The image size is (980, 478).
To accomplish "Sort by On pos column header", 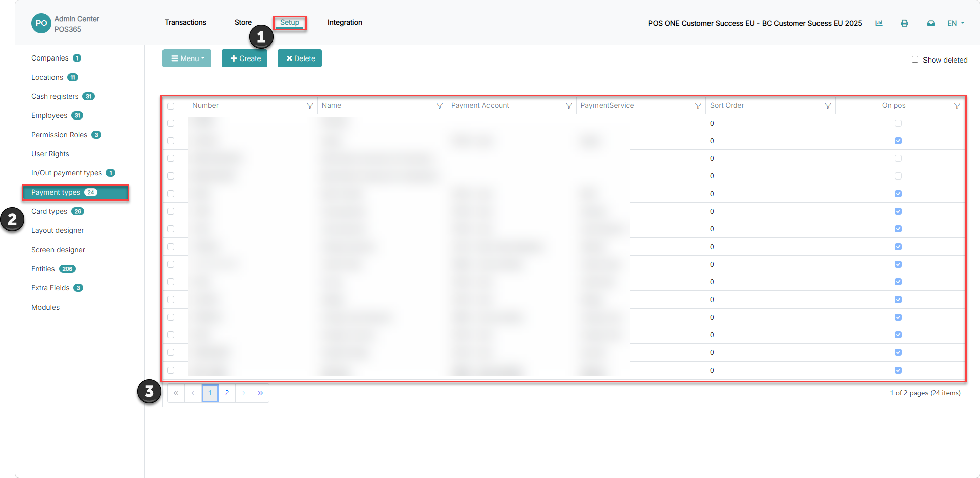I will pos(894,105).
